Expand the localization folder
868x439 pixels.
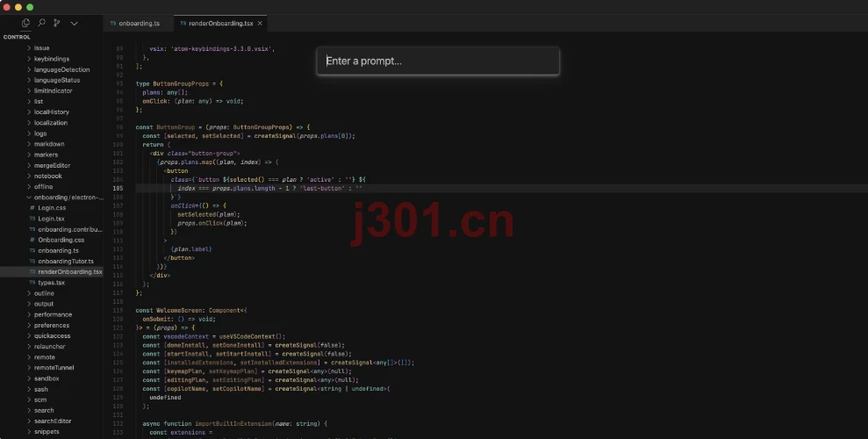tap(52, 123)
